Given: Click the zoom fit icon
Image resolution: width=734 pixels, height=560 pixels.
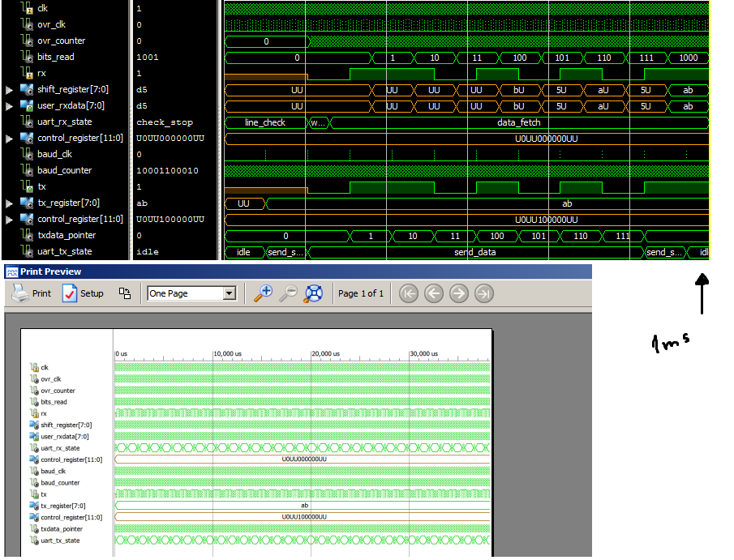Looking at the screenshot, I should [x=314, y=293].
